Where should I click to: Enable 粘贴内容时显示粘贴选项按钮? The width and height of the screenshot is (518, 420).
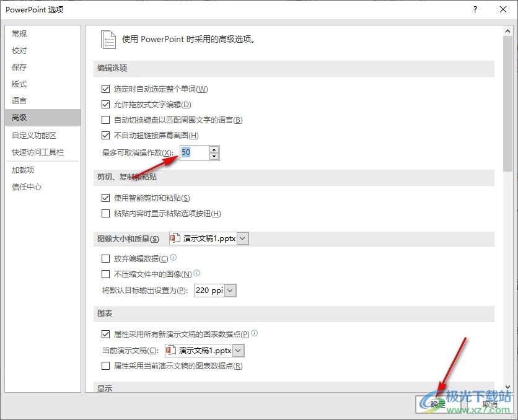[x=105, y=213]
